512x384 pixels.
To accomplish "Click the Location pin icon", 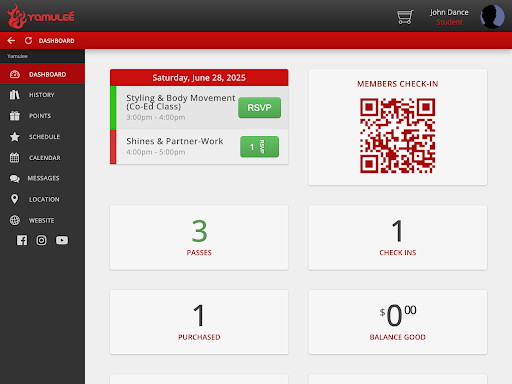I will 14,199.
